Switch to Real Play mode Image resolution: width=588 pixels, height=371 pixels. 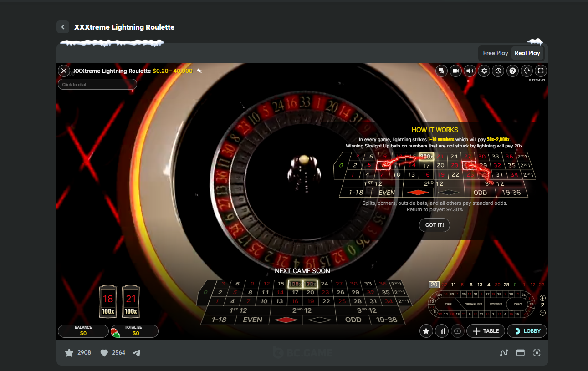tap(527, 53)
